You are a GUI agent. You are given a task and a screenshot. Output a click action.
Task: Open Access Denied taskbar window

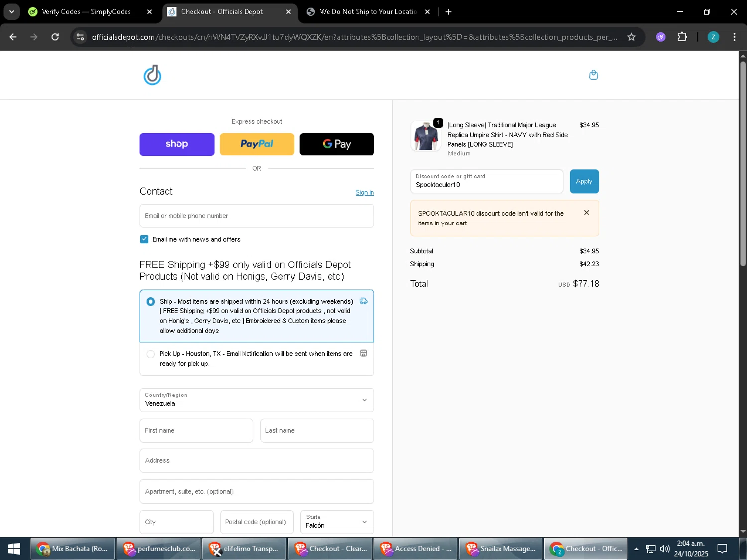coord(416,549)
